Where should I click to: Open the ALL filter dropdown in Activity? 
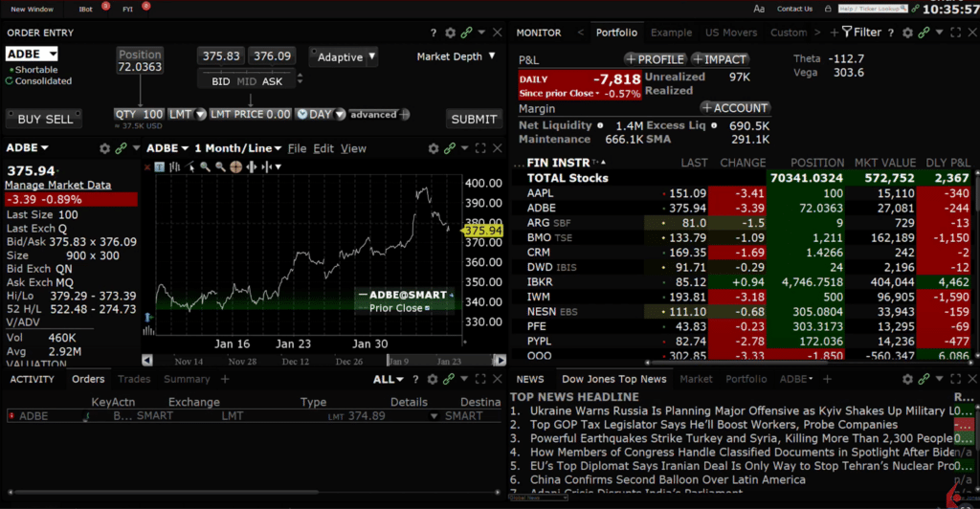(389, 379)
